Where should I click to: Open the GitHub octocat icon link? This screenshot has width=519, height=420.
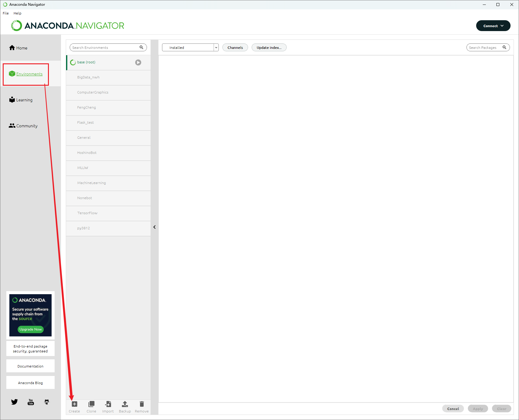pyautogui.click(x=47, y=402)
